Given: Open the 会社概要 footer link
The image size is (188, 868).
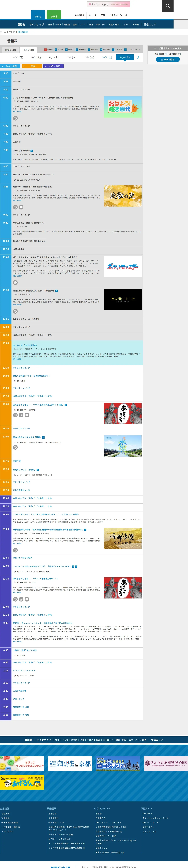Looking at the screenshot, I should [5, 813].
